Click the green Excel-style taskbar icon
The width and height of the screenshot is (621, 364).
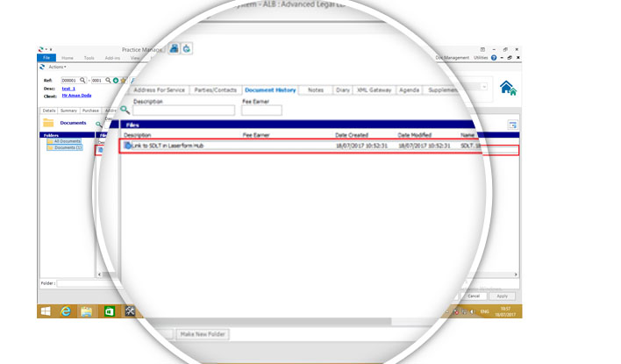pyautogui.click(x=109, y=311)
